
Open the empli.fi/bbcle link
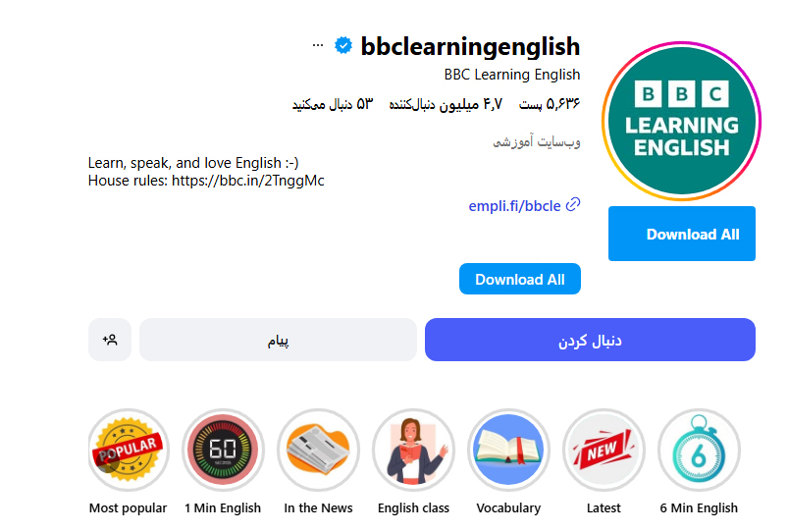point(514,206)
